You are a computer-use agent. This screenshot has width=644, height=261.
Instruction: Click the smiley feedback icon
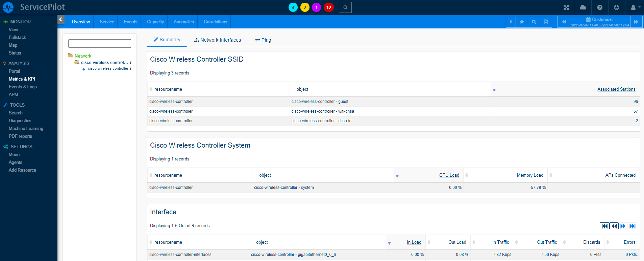click(x=617, y=7)
